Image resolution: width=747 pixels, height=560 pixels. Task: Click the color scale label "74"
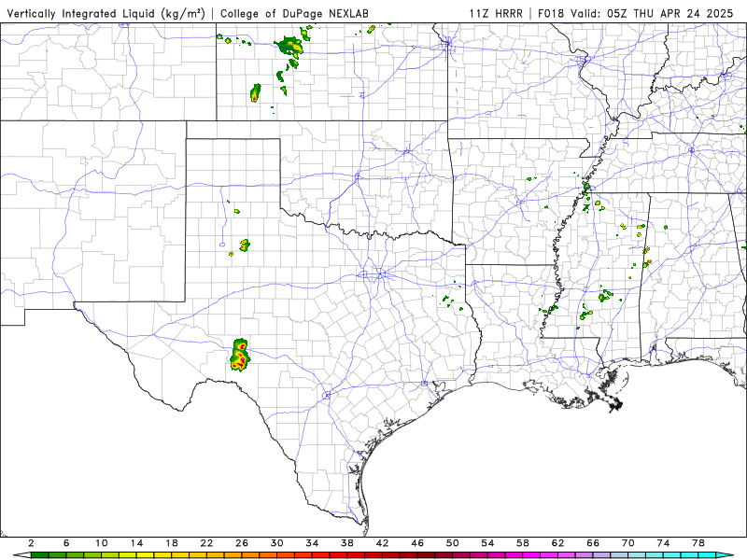[663, 543]
